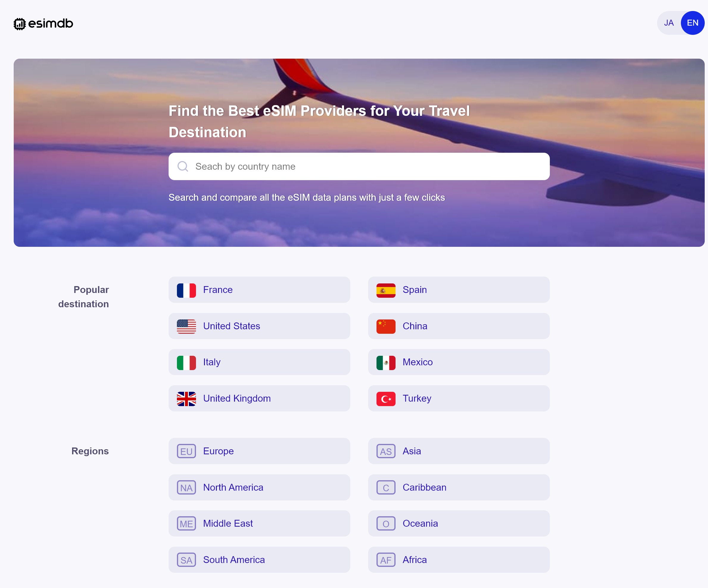Click the Turkey flag icon

tap(386, 399)
